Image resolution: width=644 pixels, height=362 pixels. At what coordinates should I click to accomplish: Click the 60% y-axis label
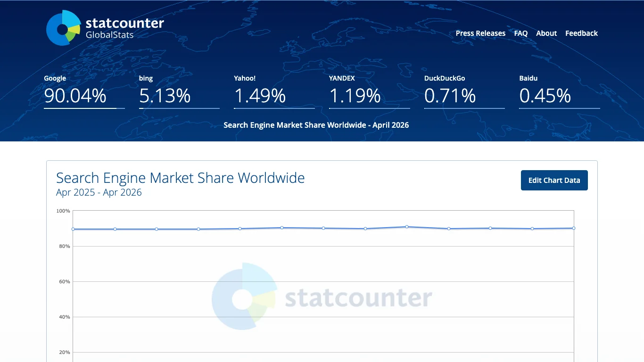tap(65, 281)
